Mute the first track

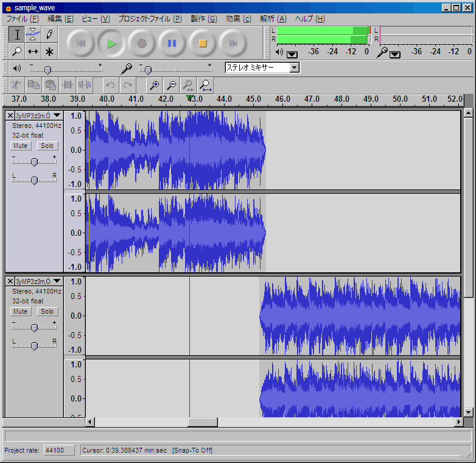click(x=21, y=146)
